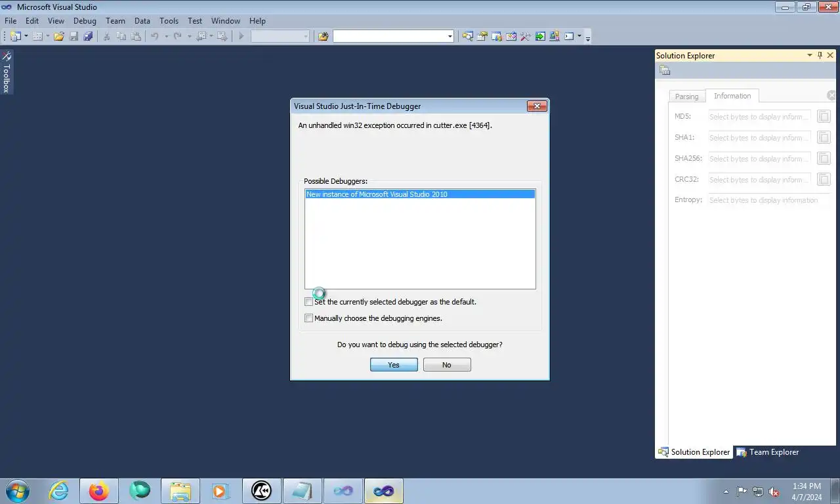The image size is (840, 504).
Task: Open the Data menu
Action: pos(142,21)
